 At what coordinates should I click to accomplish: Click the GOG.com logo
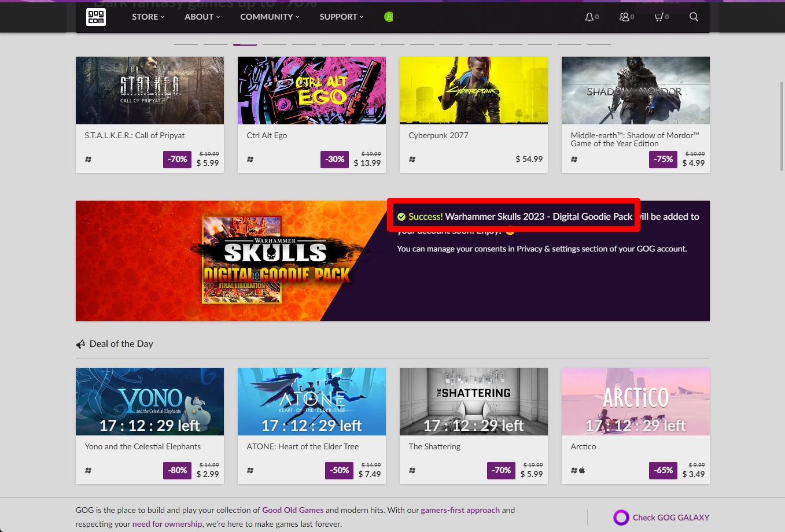[96, 17]
